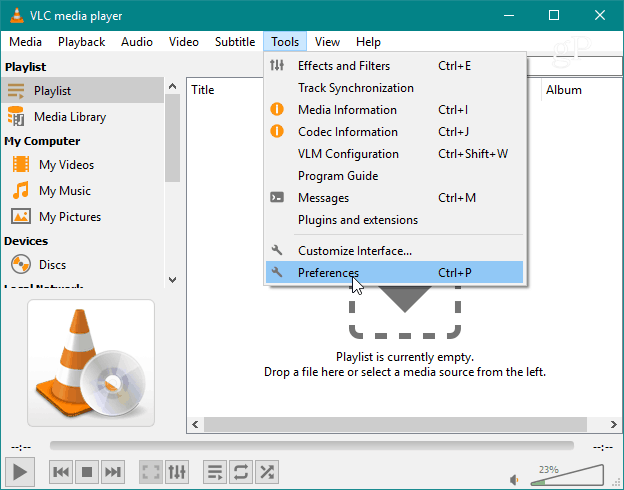Open the Audio menu
This screenshot has height=490, width=624.
pos(137,42)
